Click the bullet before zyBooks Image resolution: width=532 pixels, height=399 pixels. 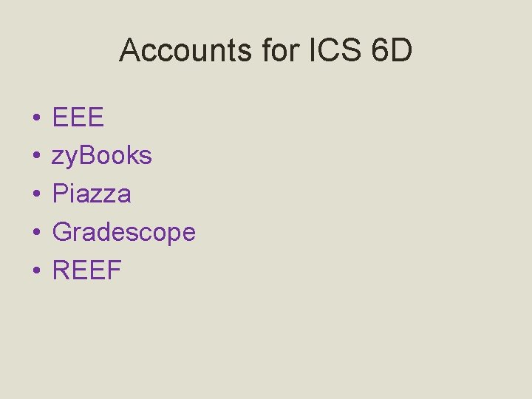(37, 155)
